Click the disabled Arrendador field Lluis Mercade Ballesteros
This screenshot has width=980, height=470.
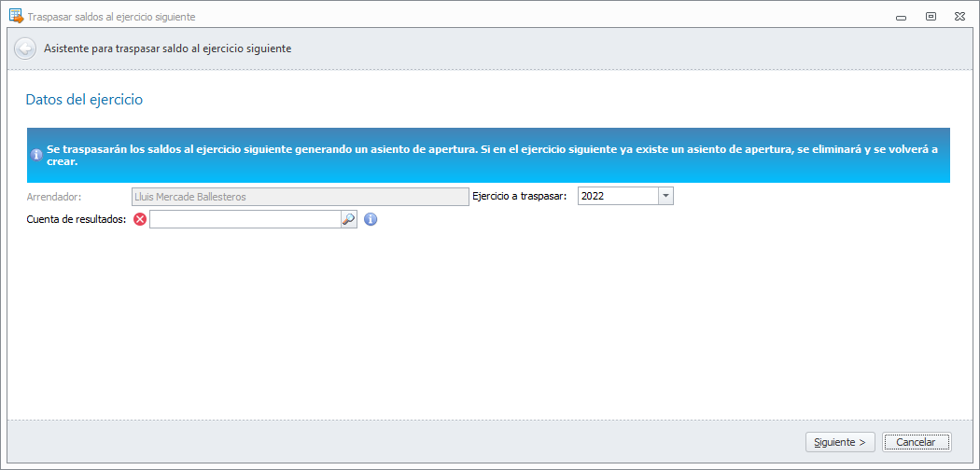[300, 197]
